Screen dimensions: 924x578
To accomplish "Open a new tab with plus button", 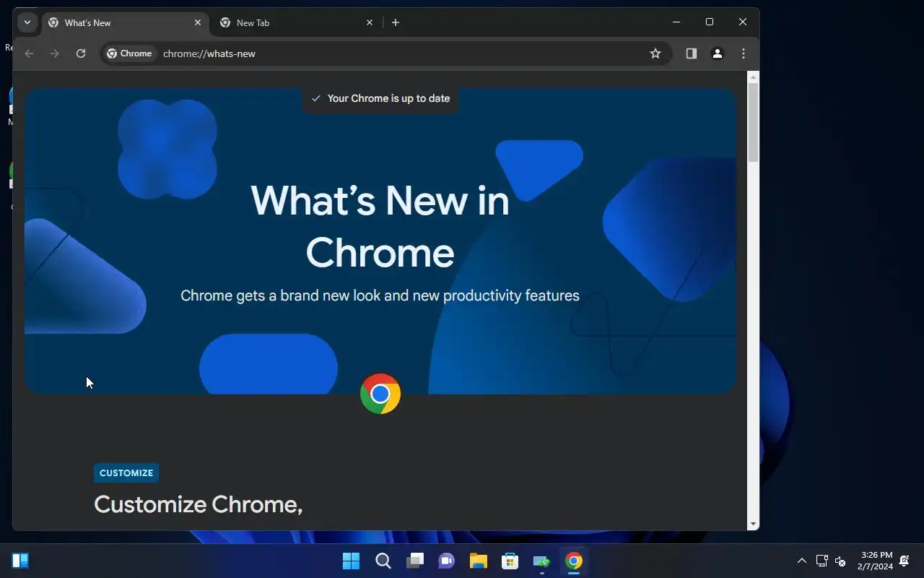I will click(x=396, y=22).
